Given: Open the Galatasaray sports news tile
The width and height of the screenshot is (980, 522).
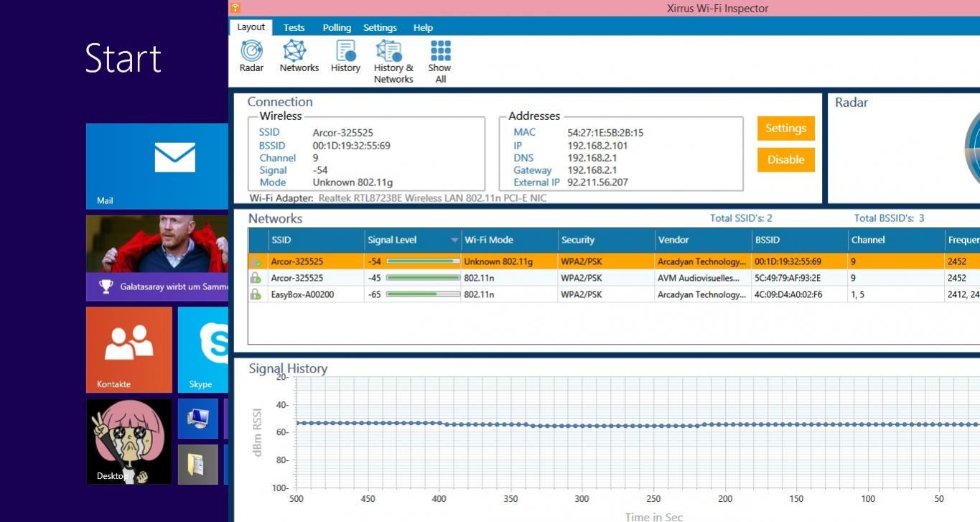Looking at the screenshot, I should [157, 258].
